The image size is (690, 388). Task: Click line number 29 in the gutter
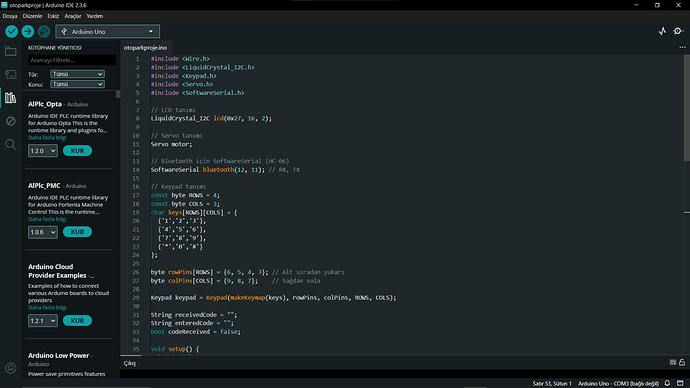136,298
